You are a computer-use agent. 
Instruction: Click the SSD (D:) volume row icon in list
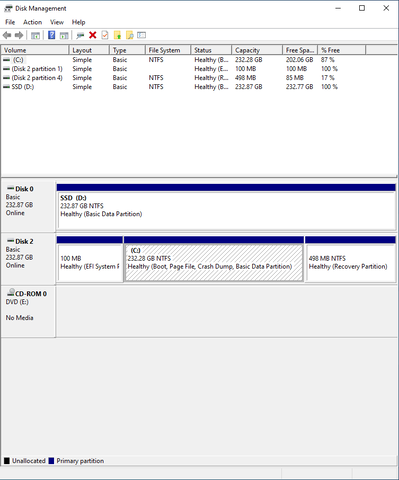[x=6, y=87]
